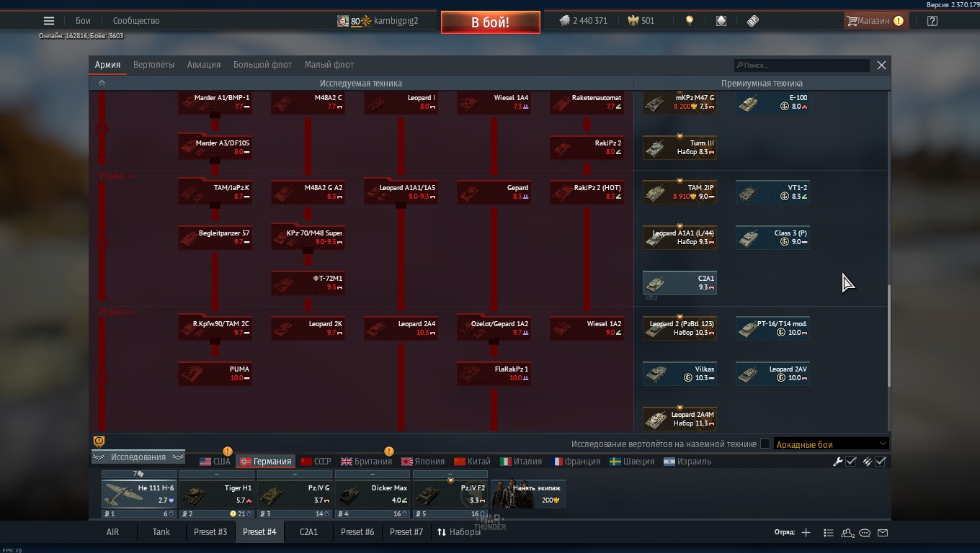Click Нанять экипаж recruit crew button

527,494
